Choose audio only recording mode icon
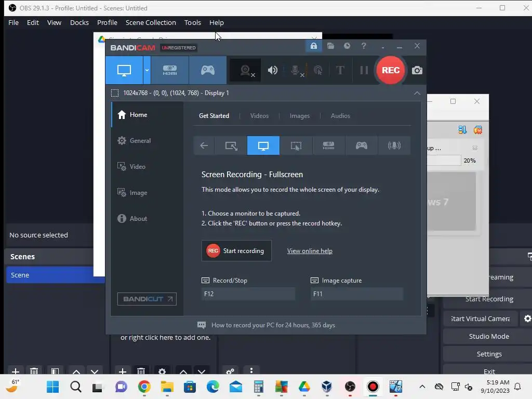532x399 pixels. click(394, 145)
